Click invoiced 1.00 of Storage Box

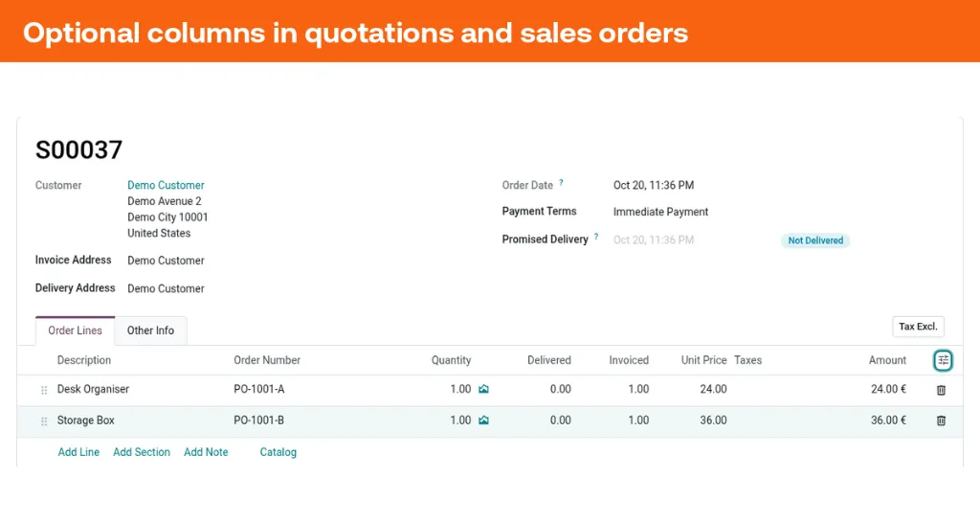(638, 421)
